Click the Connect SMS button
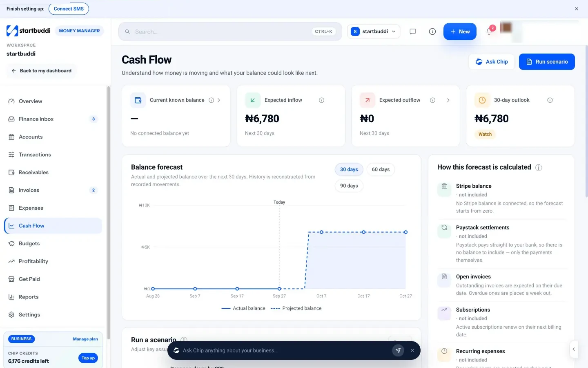 point(69,9)
